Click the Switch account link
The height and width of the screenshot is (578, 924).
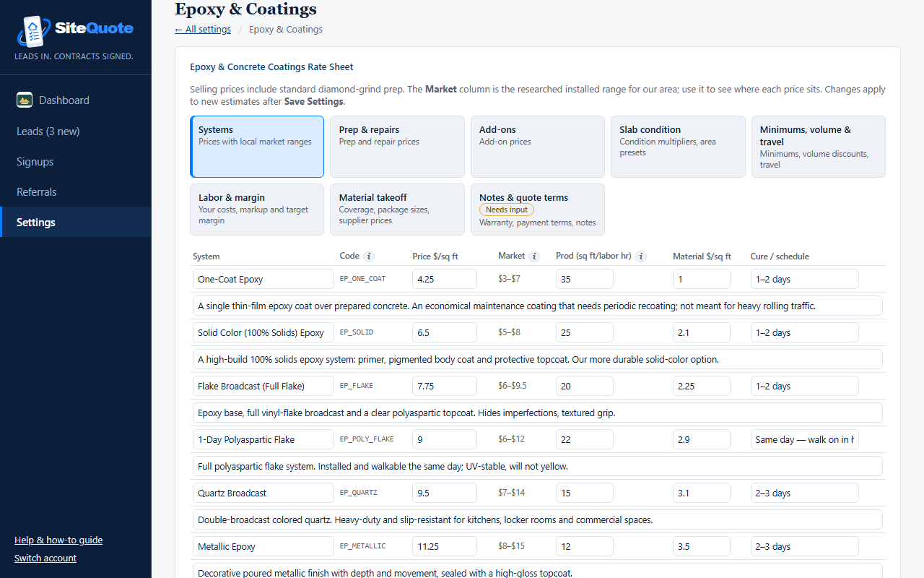coord(45,558)
